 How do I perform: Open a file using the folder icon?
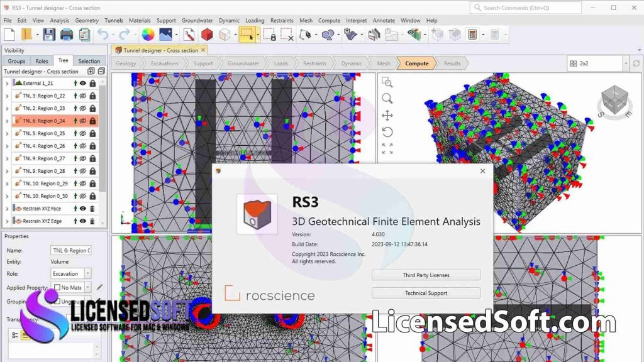pos(26,35)
